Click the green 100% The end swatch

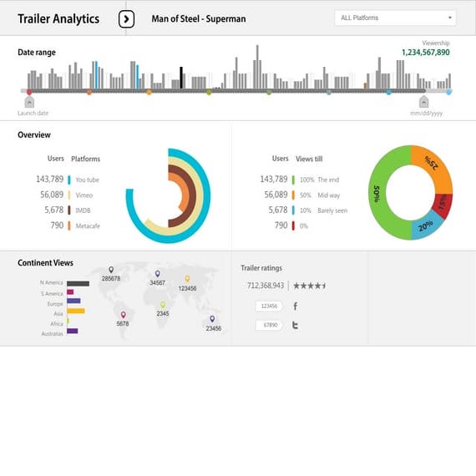tap(293, 180)
